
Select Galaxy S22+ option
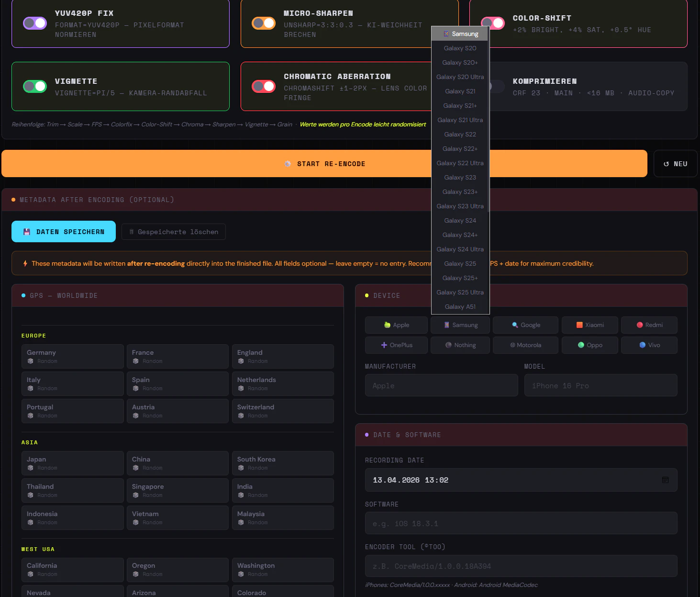pyautogui.click(x=460, y=148)
